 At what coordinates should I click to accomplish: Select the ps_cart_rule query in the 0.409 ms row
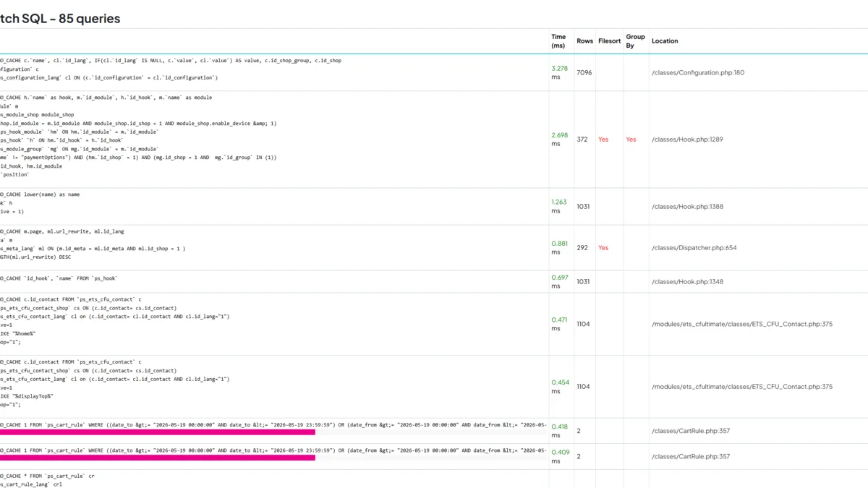click(274, 450)
